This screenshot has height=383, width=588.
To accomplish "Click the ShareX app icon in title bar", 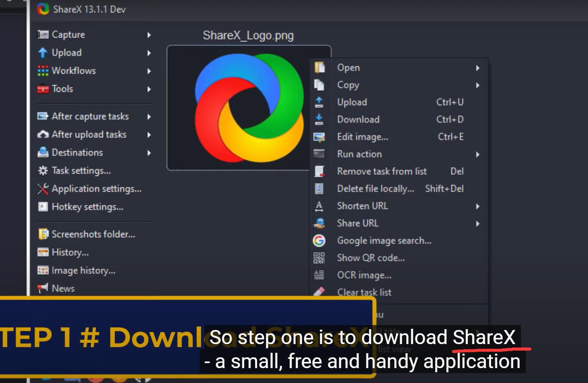I will click(43, 9).
